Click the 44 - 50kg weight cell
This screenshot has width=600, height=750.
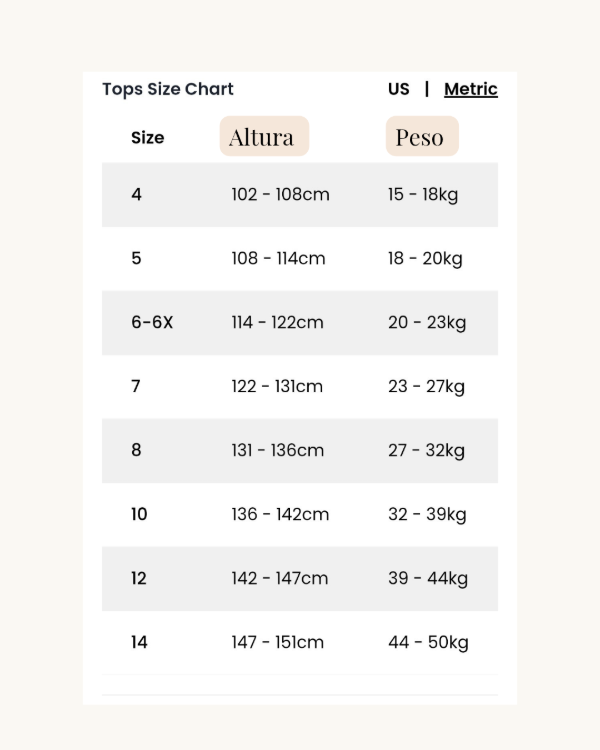428,643
